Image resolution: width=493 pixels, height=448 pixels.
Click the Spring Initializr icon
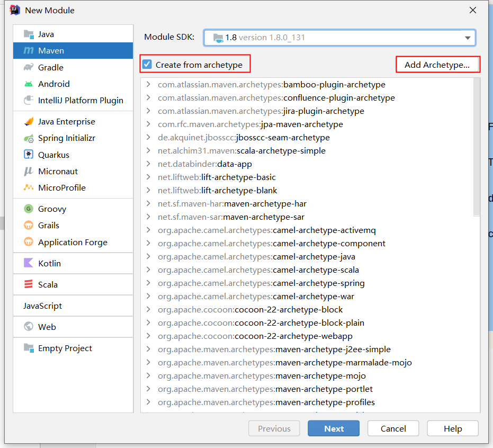(29, 138)
